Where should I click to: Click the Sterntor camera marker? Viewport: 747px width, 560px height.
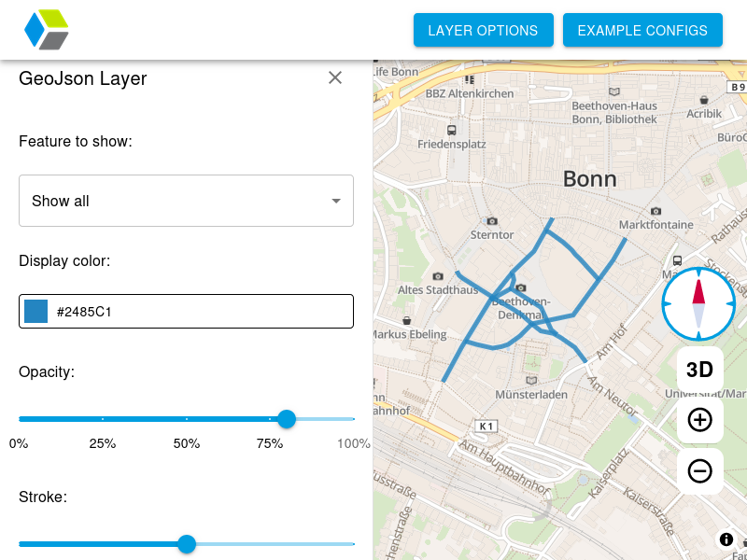pyautogui.click(x=492, y=221)
